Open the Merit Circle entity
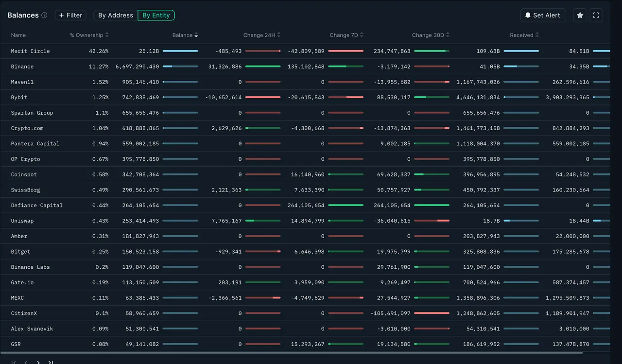 (30, 51)
